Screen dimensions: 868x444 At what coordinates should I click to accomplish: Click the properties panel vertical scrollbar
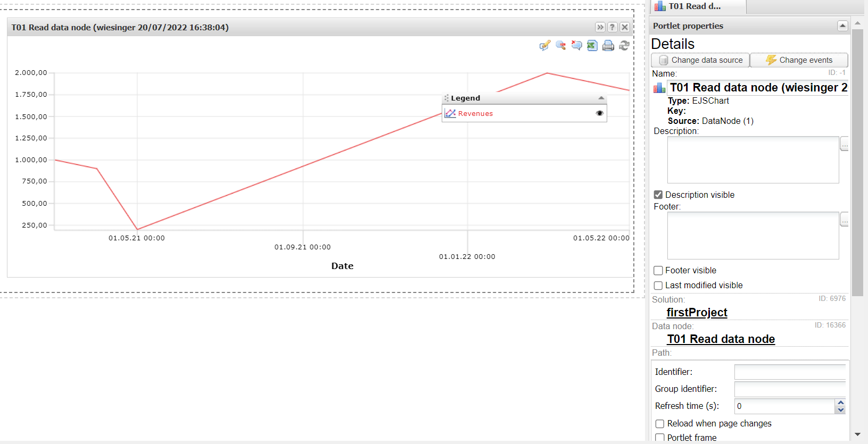[857, 163]
